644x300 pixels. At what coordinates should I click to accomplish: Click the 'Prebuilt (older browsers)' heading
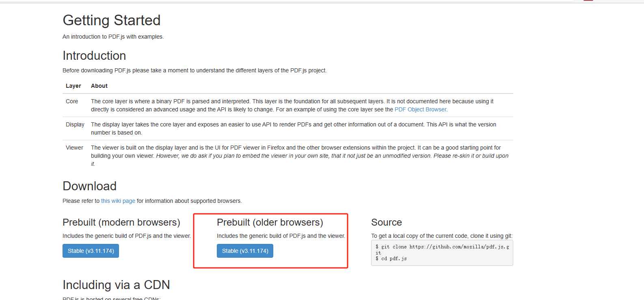click(270, 222)
